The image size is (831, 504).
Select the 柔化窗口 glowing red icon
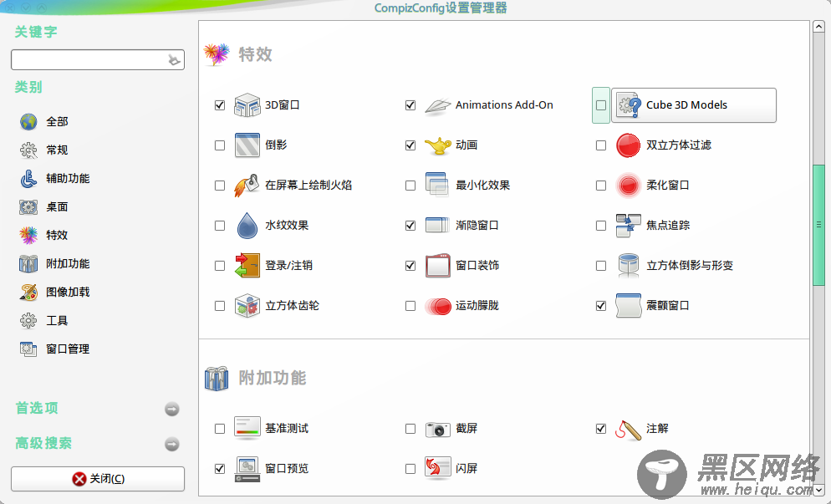pos(629,186)
